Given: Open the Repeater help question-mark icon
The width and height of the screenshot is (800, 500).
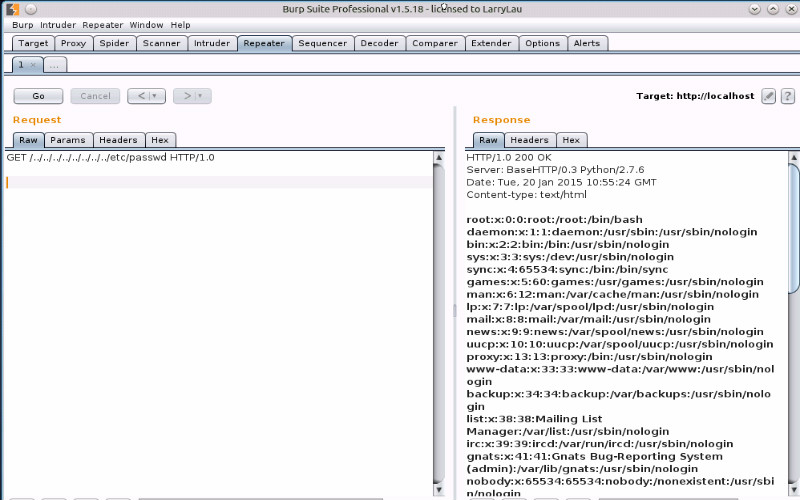Looking at the screenshot, I should 788,96.
